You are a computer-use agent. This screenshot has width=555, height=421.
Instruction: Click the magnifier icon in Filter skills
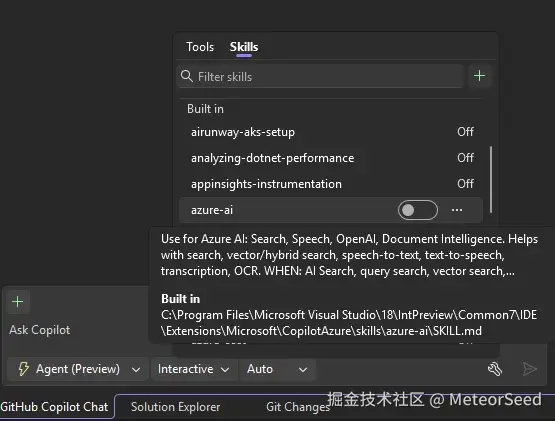(187, 76)
